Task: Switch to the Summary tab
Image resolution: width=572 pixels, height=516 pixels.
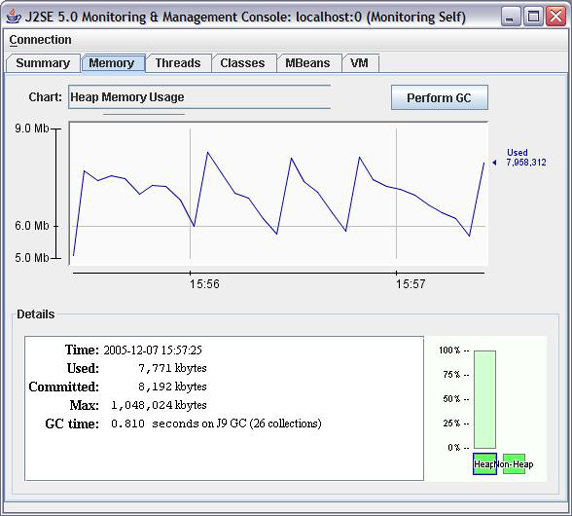Action: [x=43, y=63]
